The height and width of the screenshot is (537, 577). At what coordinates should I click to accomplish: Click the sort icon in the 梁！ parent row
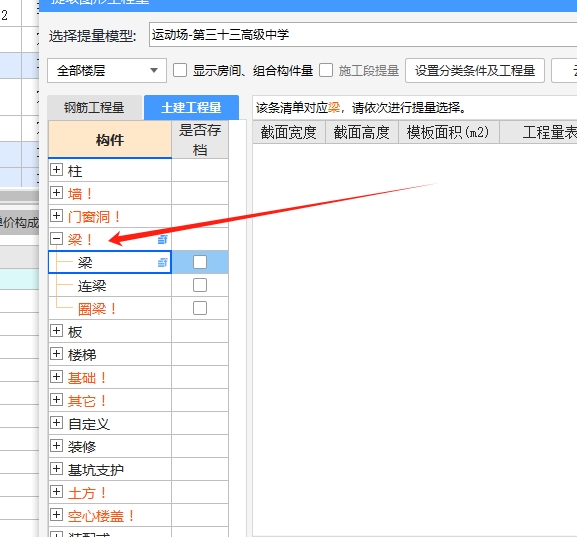click(x=162, y=240)
